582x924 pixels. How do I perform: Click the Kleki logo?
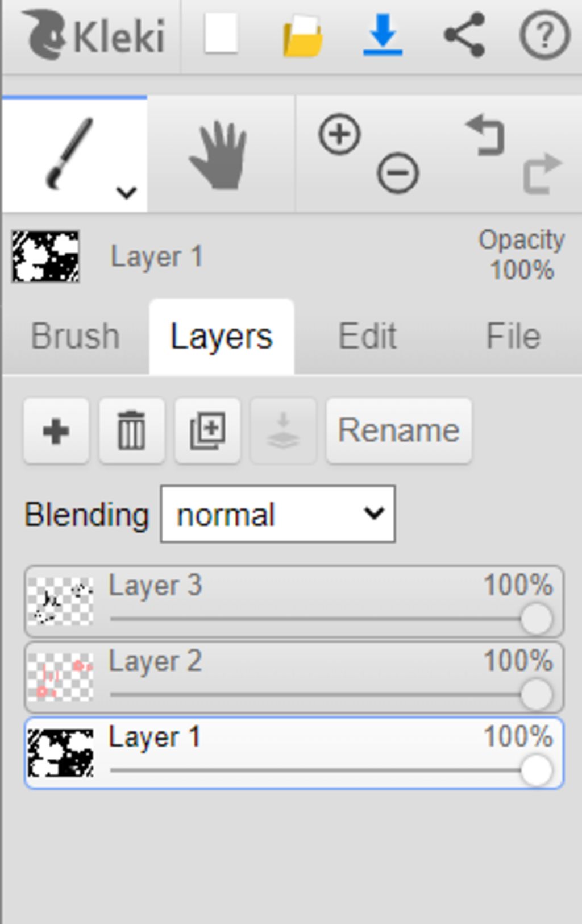click(x=94, y=36)
